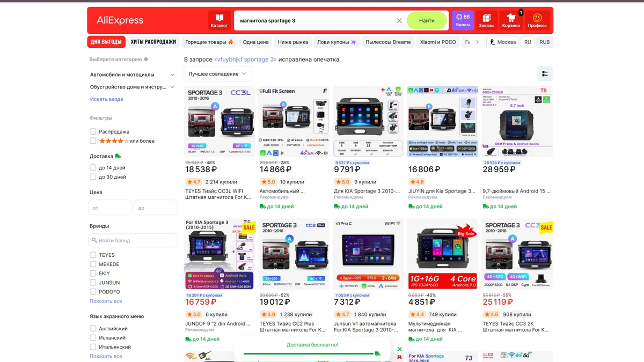Enable до 30 дней delivery filter

93,177
